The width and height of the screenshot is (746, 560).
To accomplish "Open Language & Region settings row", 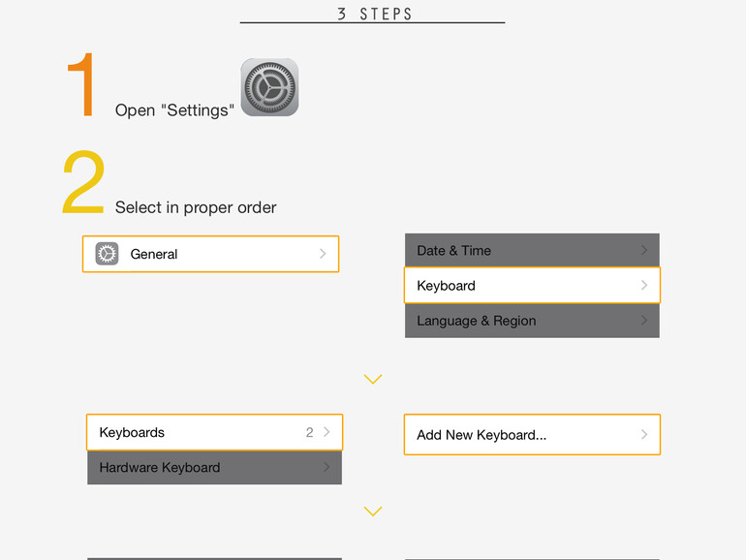I will coord(531,321).
